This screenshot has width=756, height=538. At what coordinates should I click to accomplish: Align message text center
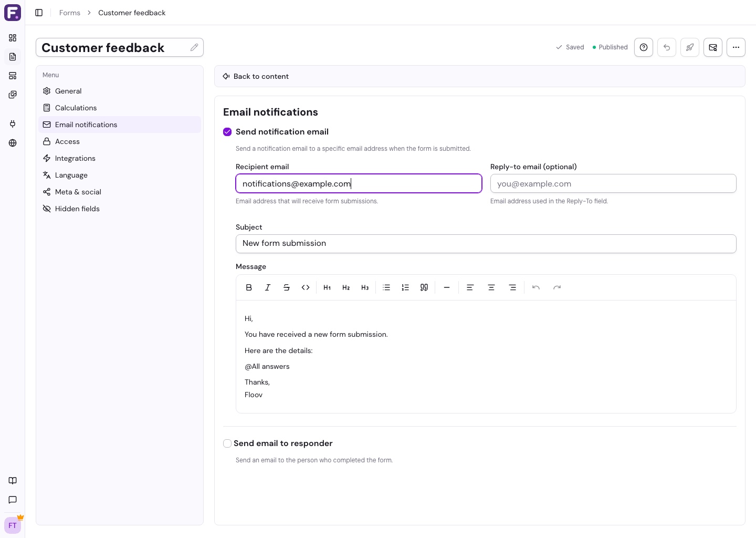(x=491, y=287)
